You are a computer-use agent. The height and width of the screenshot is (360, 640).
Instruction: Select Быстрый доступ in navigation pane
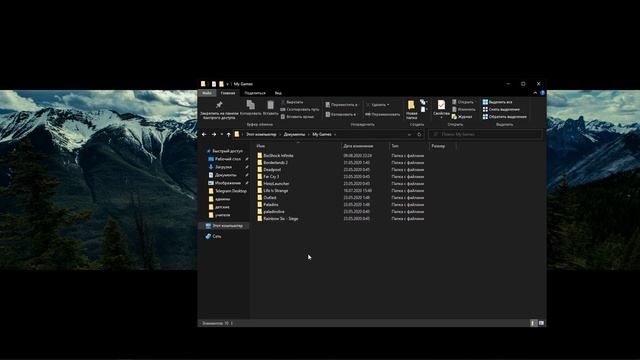(x=227, y=151)
